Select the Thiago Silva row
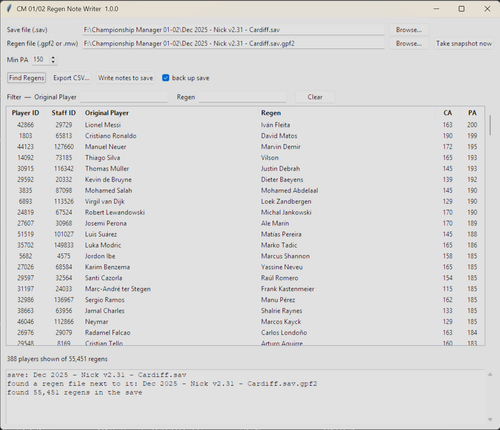 (245, 158)
